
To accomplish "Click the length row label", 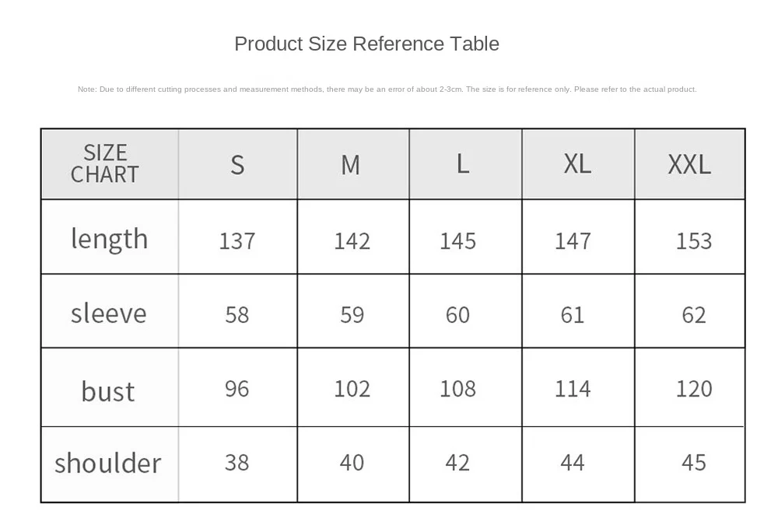I will [110, 239].
